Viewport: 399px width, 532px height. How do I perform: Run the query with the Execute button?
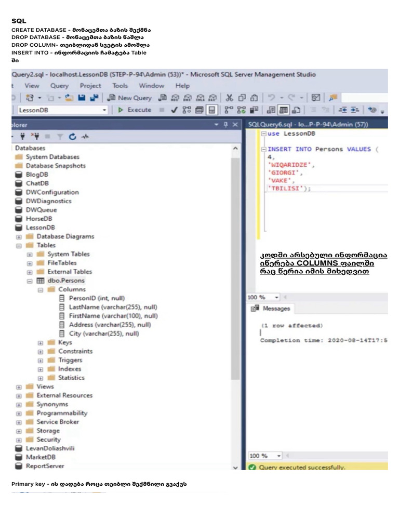(135, 110)
